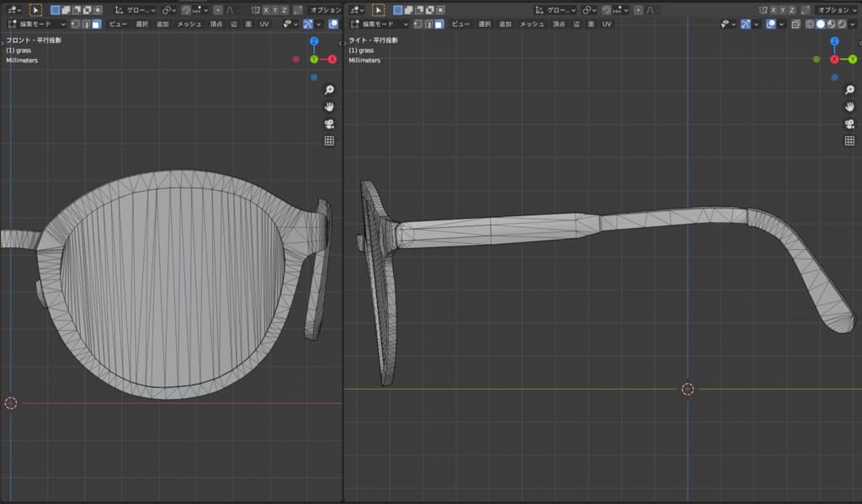862x504 pixels.
Task: Open the UV menu in the right viewport
Action: tap(607, 24)
